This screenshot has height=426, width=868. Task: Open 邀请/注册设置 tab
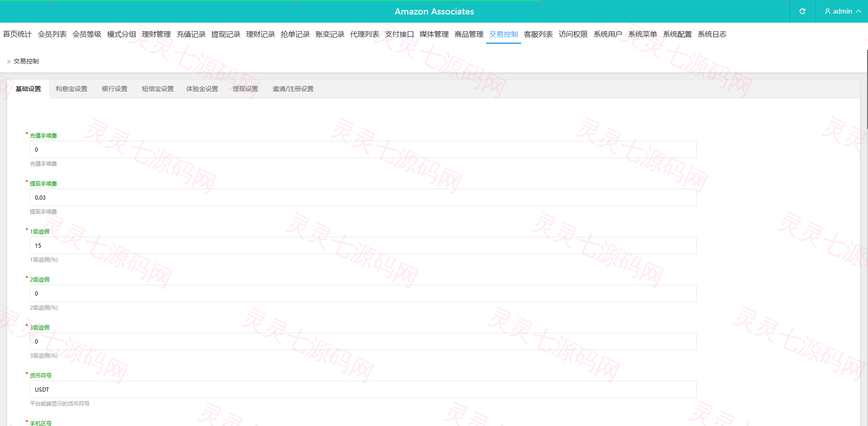(x=293, y=89)
